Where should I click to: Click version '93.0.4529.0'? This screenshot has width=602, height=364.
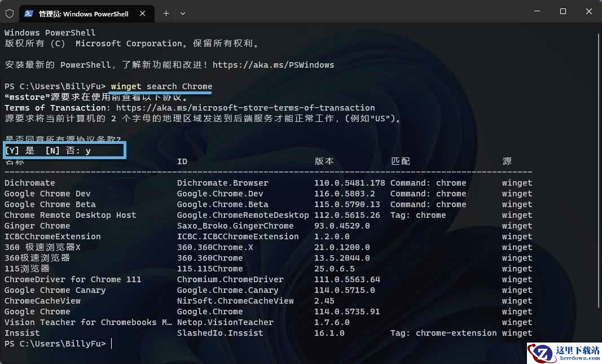click(342, 226)
